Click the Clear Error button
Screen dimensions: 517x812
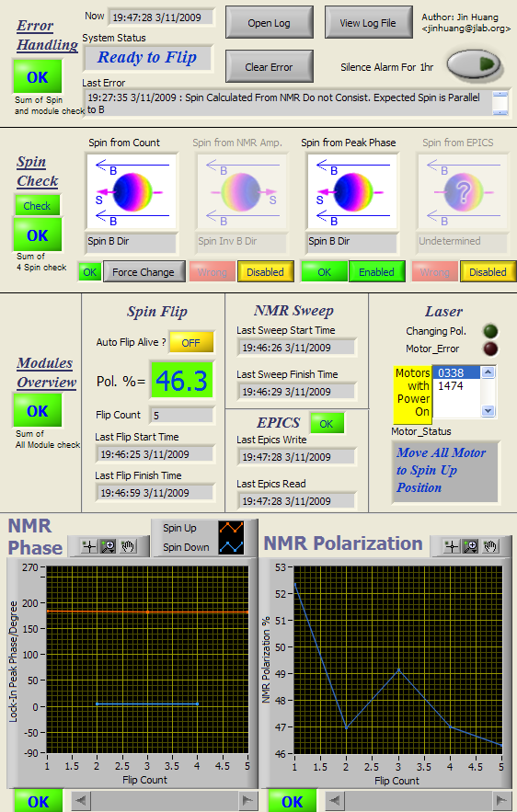click(x=269, y=67)
